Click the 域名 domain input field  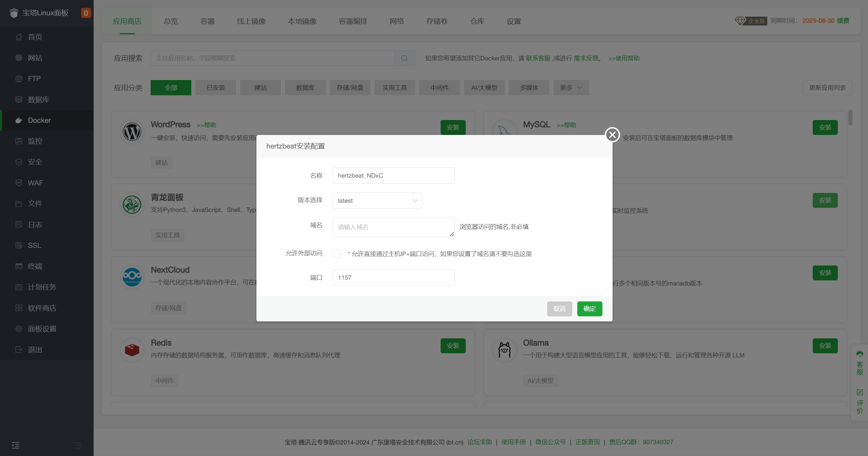[x=393, y=227]
